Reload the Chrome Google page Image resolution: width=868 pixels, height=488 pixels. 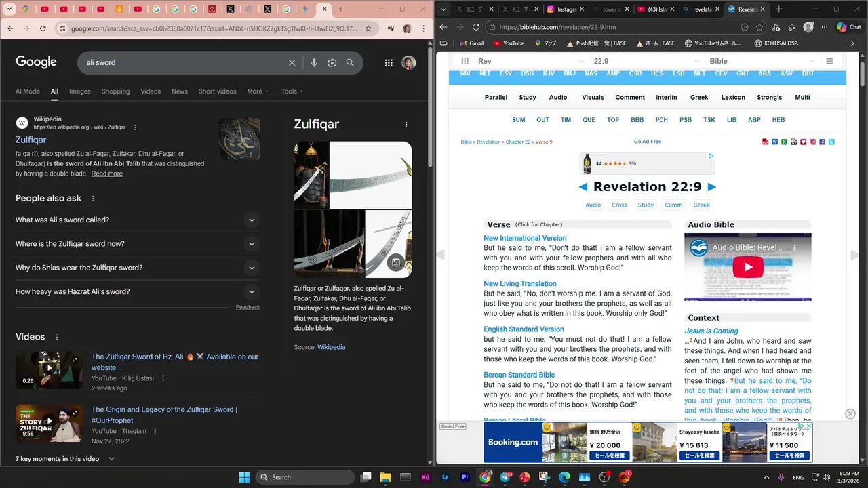pos(43,28)
